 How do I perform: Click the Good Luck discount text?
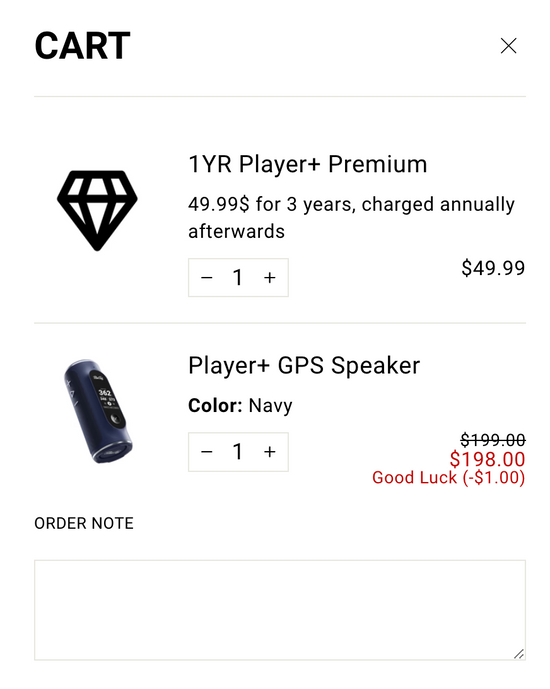click(449, 478)
